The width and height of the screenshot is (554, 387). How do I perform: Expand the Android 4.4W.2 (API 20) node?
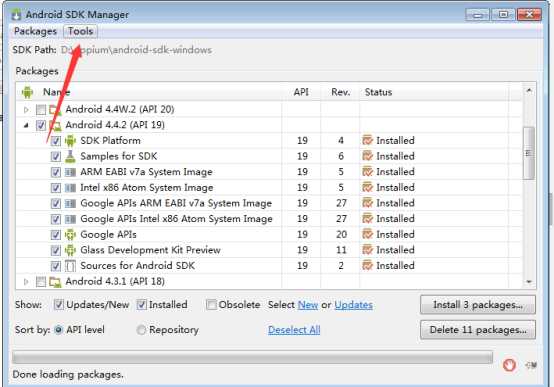(26, 110)
